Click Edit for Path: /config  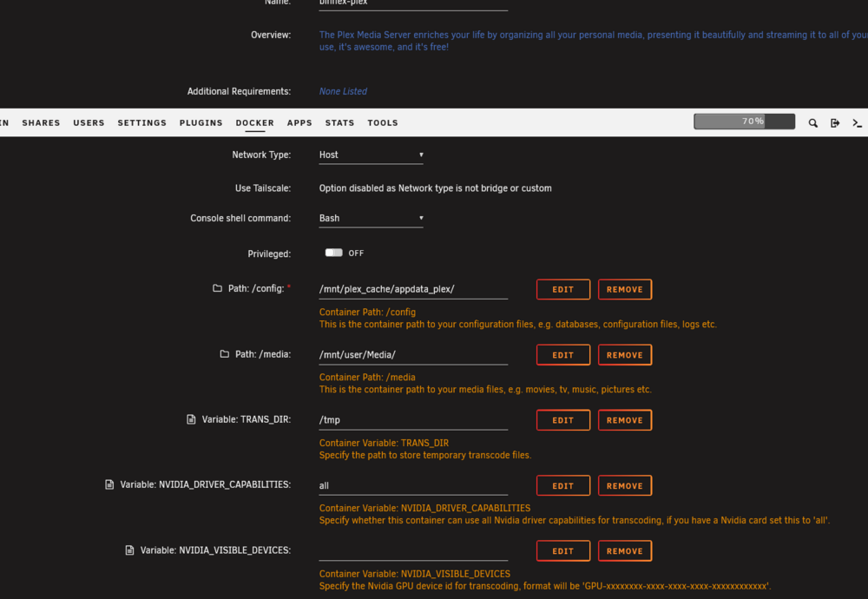pos(563,290)
